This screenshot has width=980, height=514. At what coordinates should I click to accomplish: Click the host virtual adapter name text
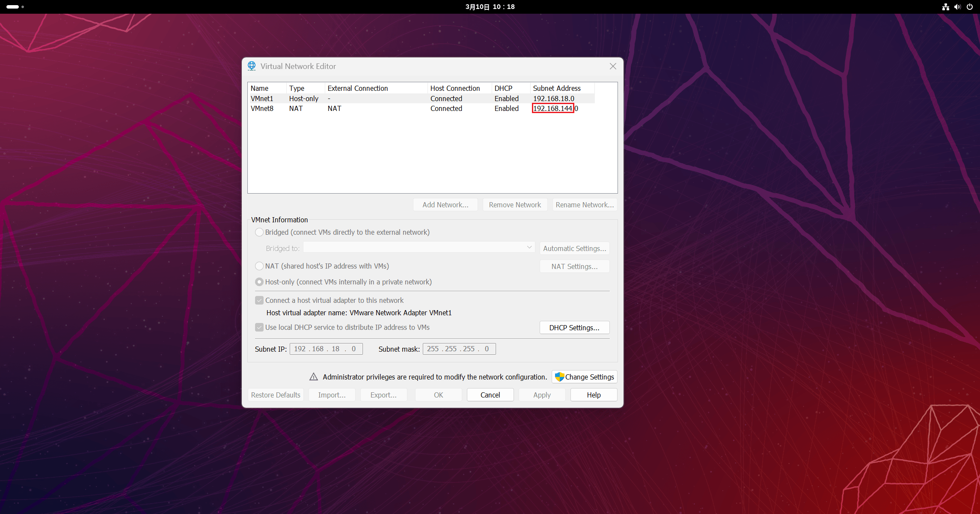(359, 313)
